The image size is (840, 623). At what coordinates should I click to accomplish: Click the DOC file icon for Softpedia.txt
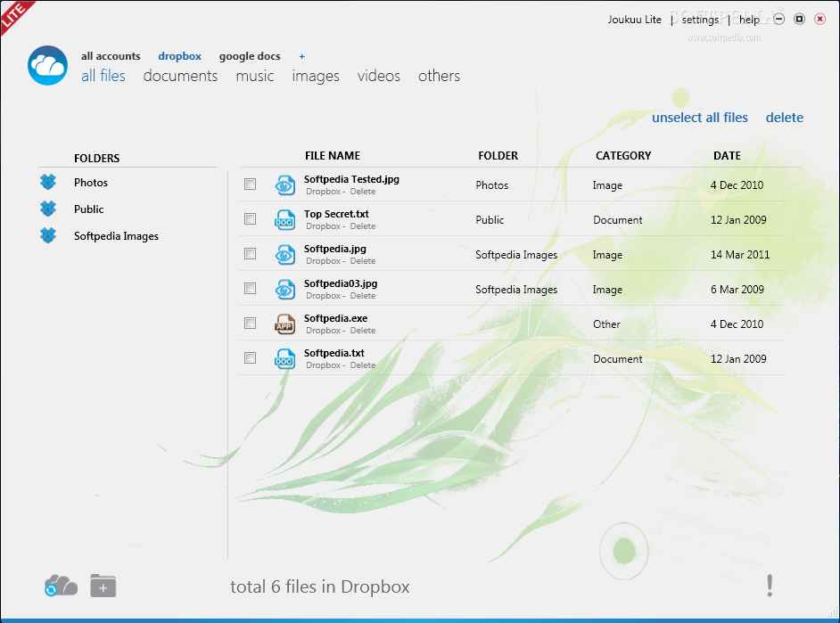point(284,359)
